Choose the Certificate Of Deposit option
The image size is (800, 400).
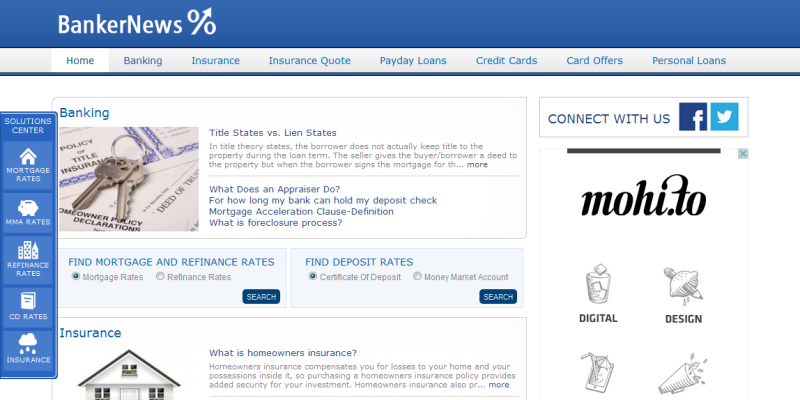313,277
